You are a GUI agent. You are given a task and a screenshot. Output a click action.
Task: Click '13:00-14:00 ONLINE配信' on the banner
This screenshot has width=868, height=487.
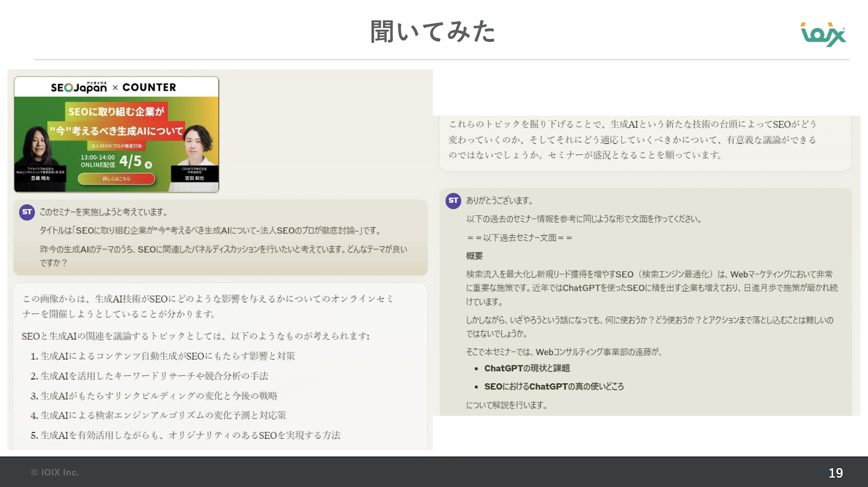[x=98, y=161]
